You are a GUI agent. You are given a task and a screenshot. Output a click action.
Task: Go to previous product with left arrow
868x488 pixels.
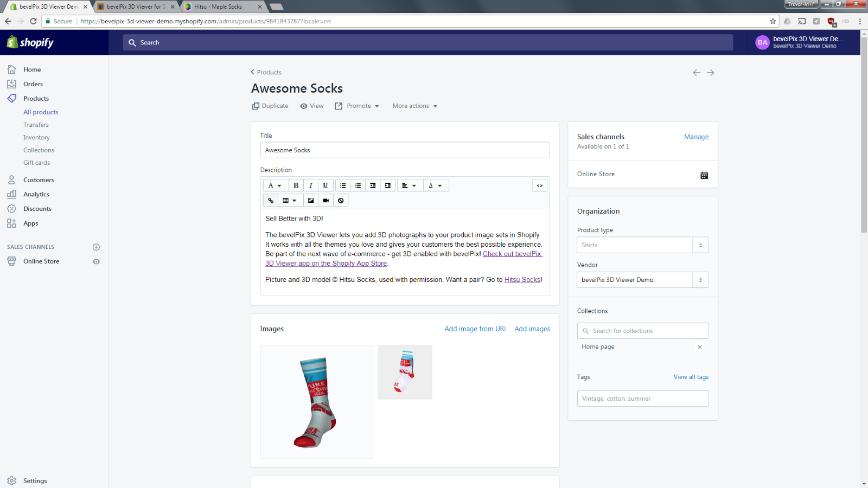[697, 73]
